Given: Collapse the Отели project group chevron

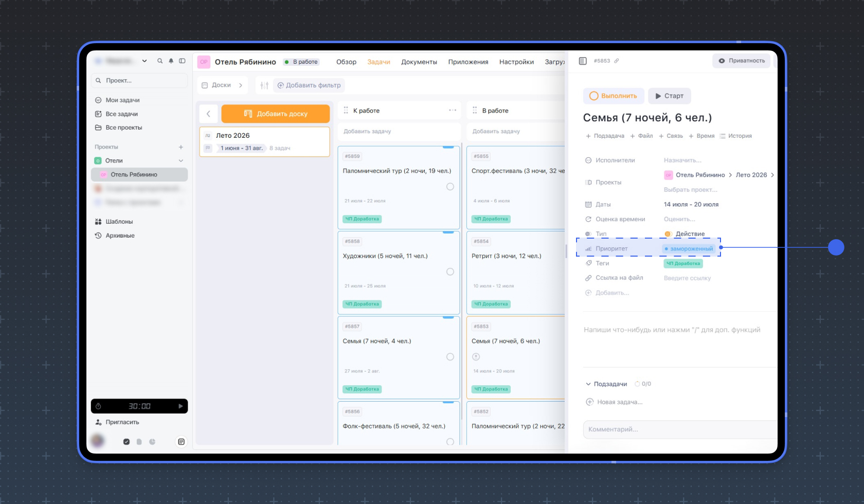Looking at the screenshot, I should [181, 160].
